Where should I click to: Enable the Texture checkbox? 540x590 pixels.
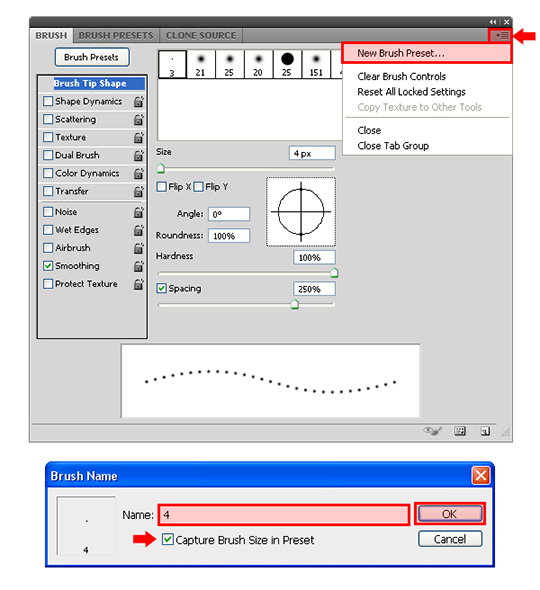48,137
